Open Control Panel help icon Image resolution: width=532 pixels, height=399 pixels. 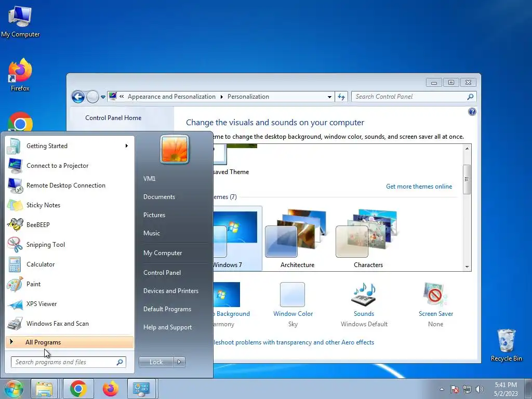[472, 112]
